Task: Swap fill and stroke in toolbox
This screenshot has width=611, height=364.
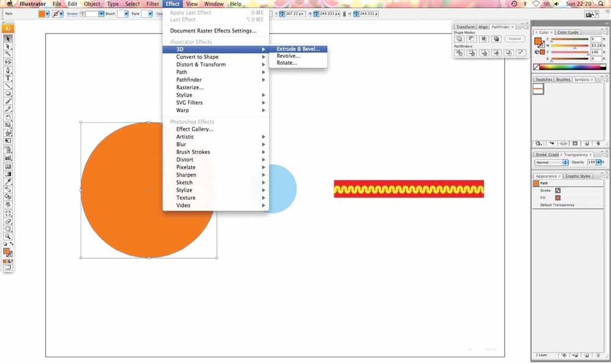Action: point(12,244)
